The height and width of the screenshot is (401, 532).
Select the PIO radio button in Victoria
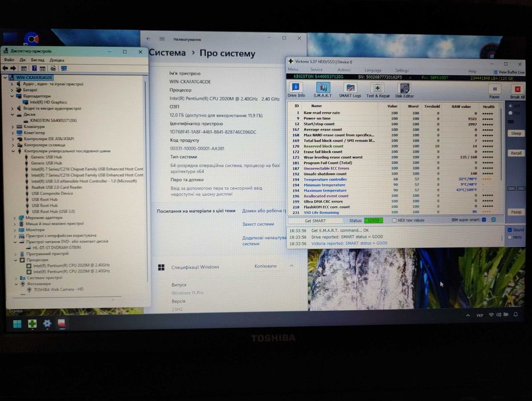pyautogui.click(x=510, y=113)
